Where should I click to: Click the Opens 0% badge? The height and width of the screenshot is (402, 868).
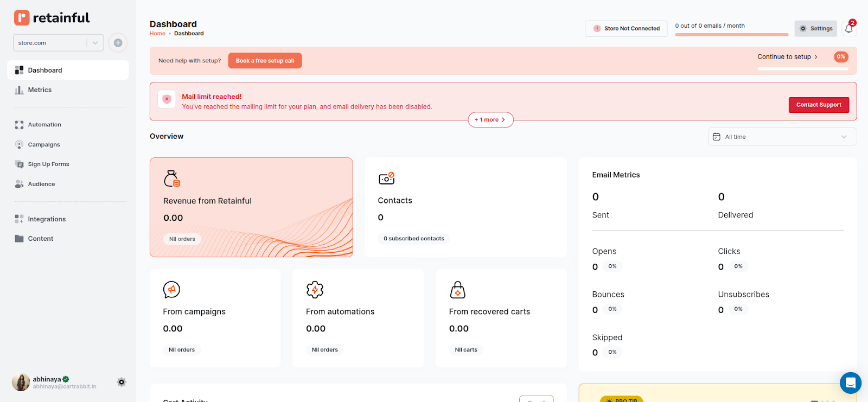point(612,266)
